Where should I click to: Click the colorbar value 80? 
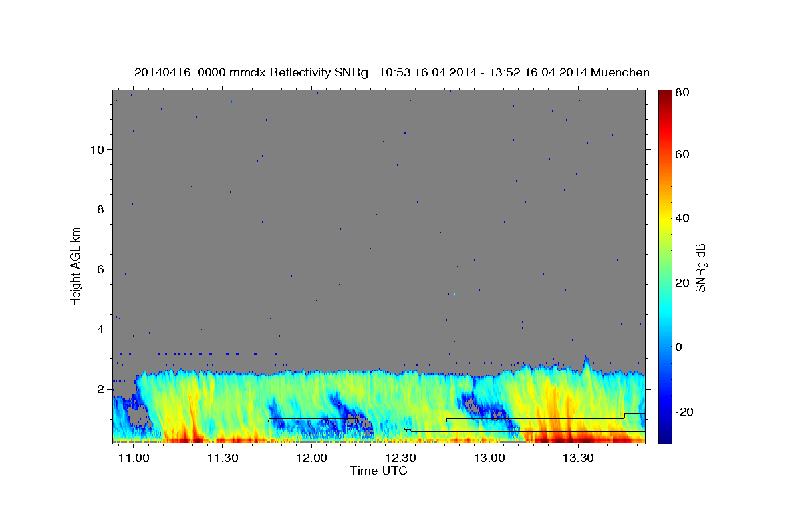[x=682, y=93]
